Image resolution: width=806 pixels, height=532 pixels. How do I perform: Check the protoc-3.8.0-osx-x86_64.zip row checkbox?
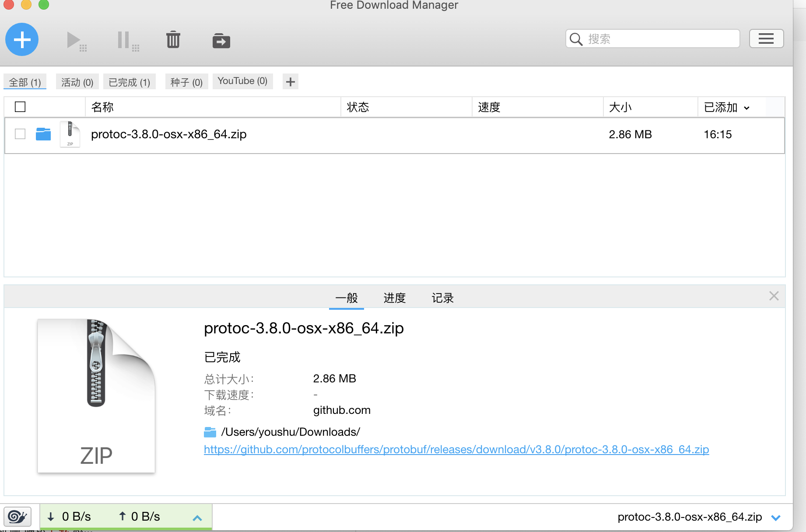click(x=20, y=134)
